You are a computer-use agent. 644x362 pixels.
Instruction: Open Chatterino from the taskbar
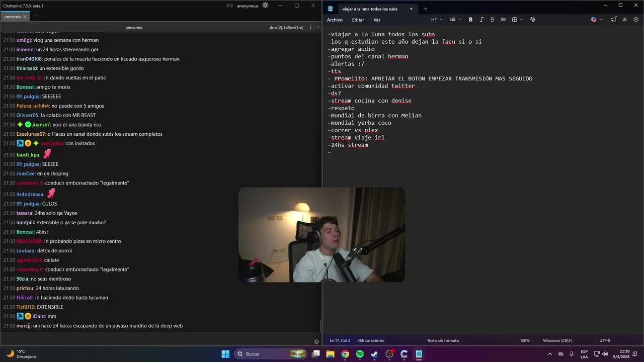tap(404, 354)
